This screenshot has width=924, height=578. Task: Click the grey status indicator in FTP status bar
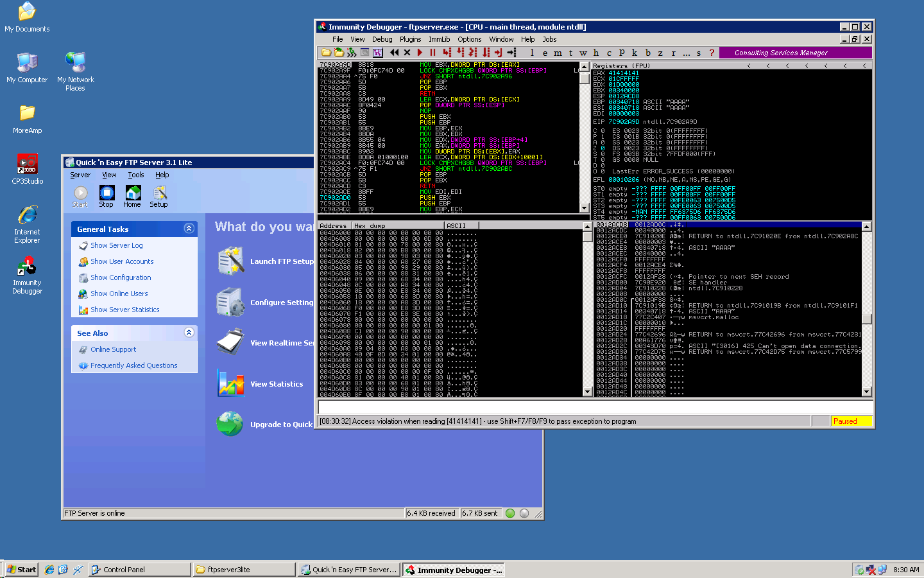click(524, 513)
